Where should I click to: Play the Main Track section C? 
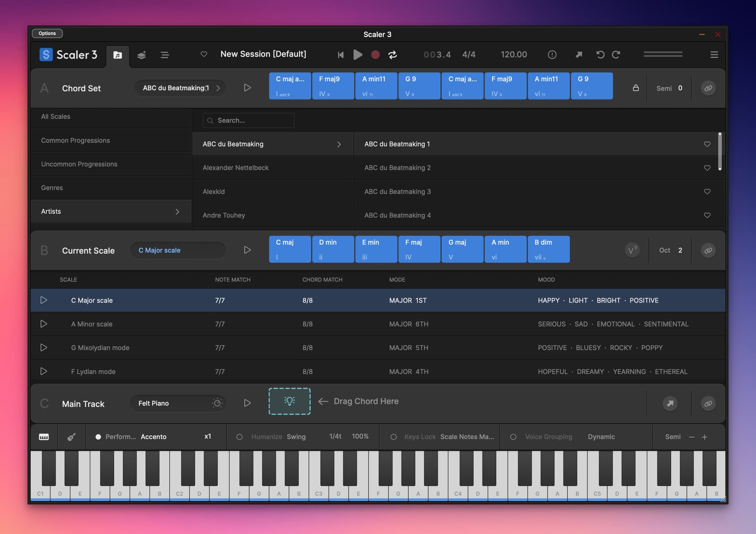[247, 403]
